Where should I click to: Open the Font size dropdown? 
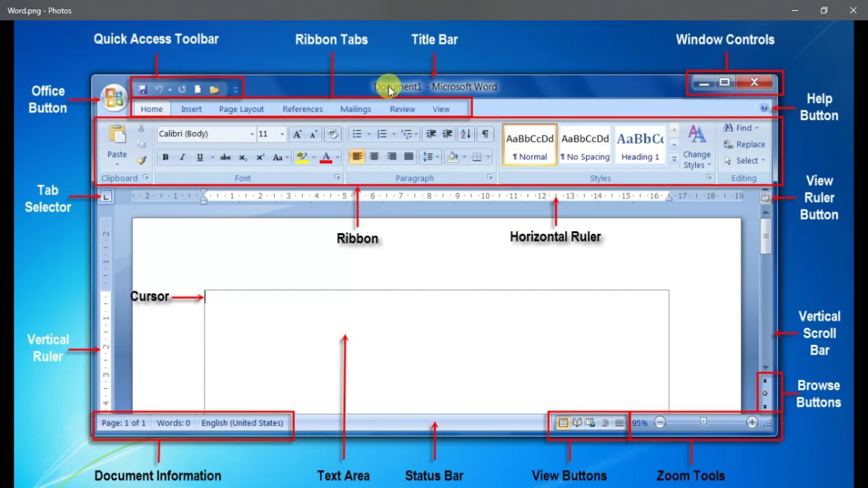(281, 134)
